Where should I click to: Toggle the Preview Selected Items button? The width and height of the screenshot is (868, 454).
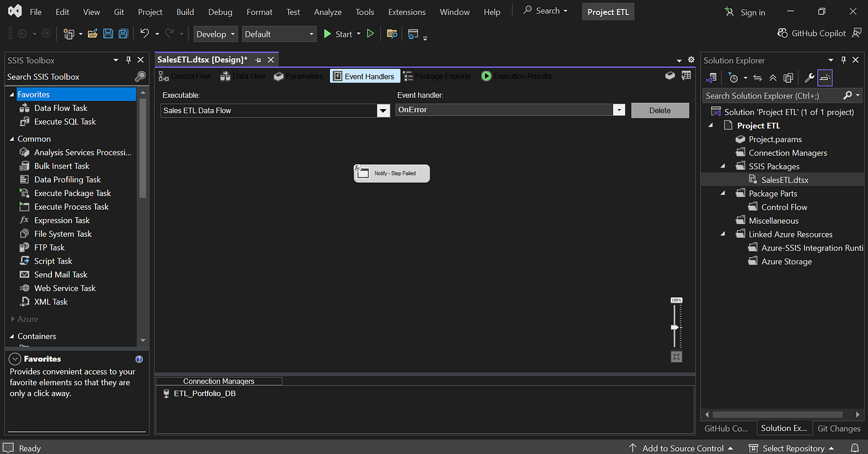click(825, 78)
